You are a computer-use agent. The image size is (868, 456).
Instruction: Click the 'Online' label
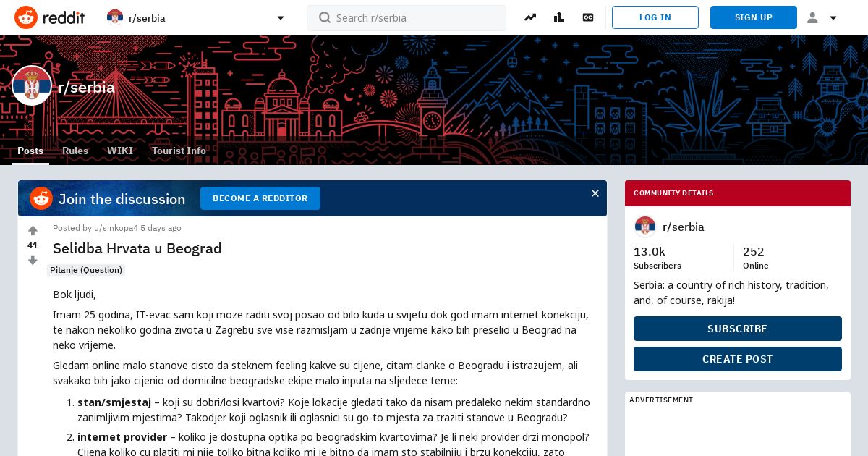756,266
